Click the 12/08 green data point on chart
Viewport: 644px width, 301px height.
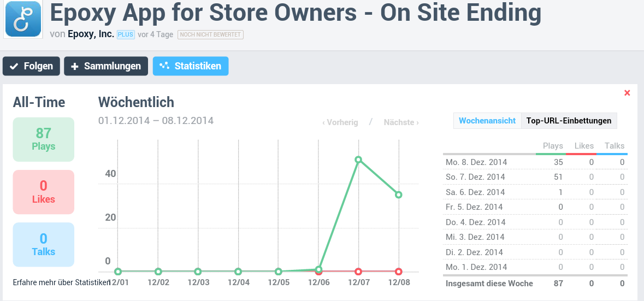[399, 194]
